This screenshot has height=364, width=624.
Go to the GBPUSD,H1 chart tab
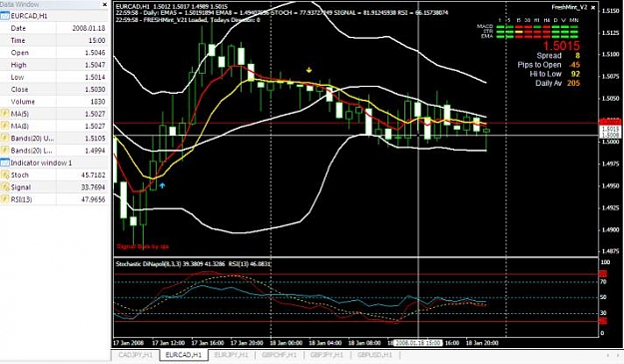click(374, 355)
